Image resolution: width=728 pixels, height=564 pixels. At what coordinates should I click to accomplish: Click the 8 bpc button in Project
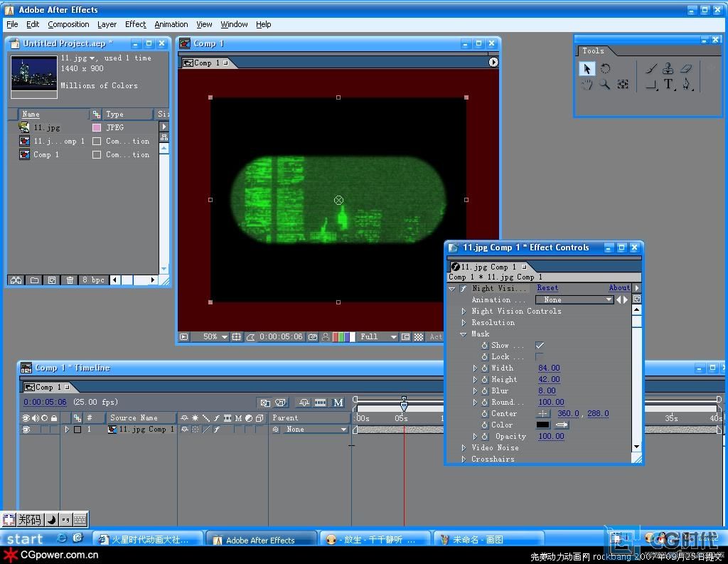pos(93,280)
